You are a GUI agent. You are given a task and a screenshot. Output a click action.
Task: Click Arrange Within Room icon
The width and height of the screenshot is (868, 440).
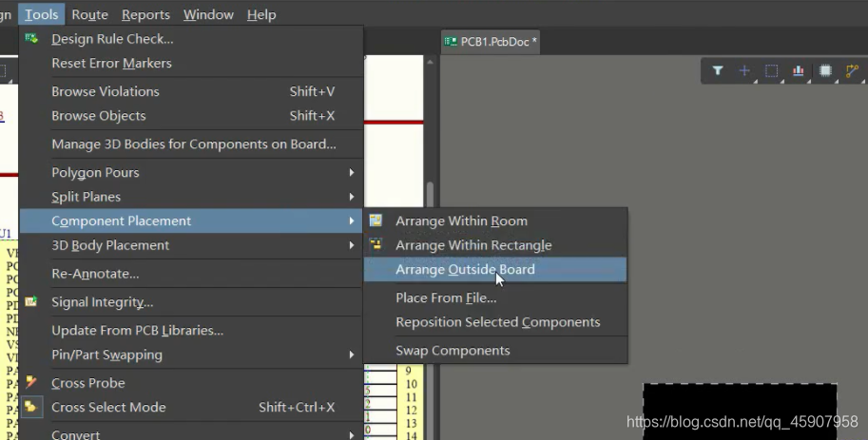[376, 220]
